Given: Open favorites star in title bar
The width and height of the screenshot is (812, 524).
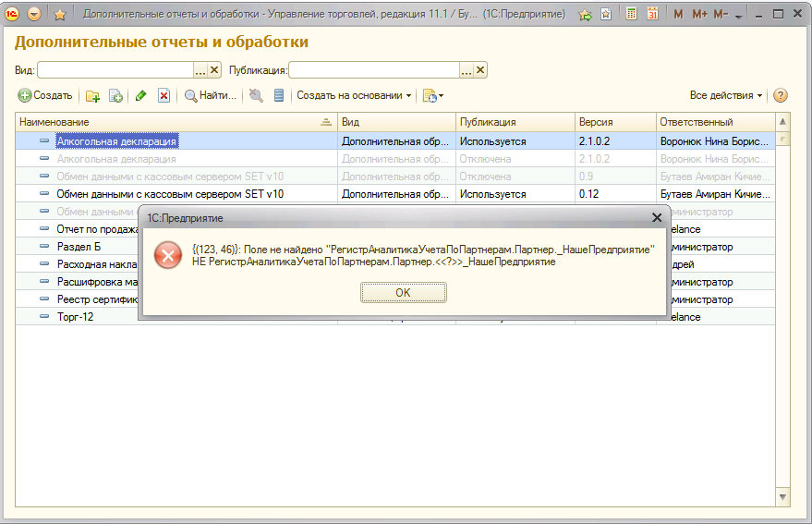Looking at the screenshot, I should [x=60, y=15].
